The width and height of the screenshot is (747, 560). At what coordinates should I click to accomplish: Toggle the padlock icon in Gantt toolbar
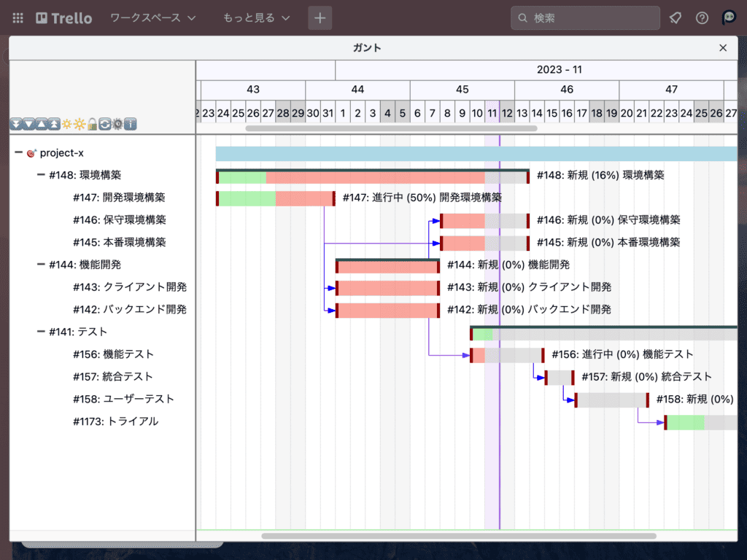(x=92, y=125)
